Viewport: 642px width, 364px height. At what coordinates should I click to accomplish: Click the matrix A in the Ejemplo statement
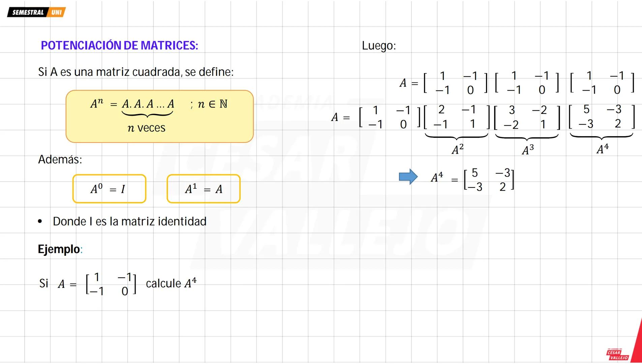[x=111, y=284]
